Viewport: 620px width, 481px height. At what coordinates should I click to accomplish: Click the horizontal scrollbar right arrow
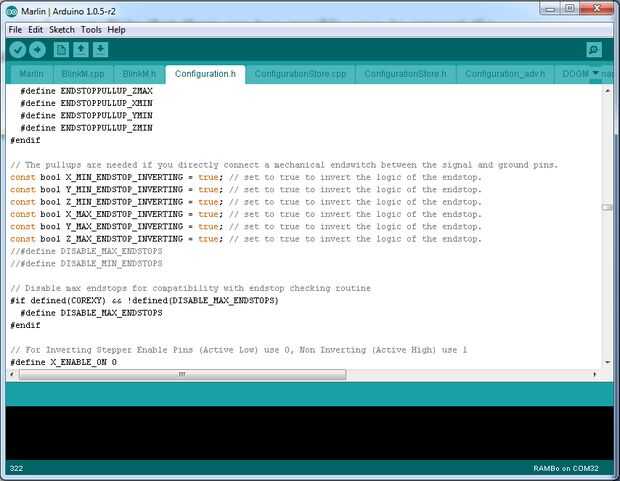[x=594, y=374]
